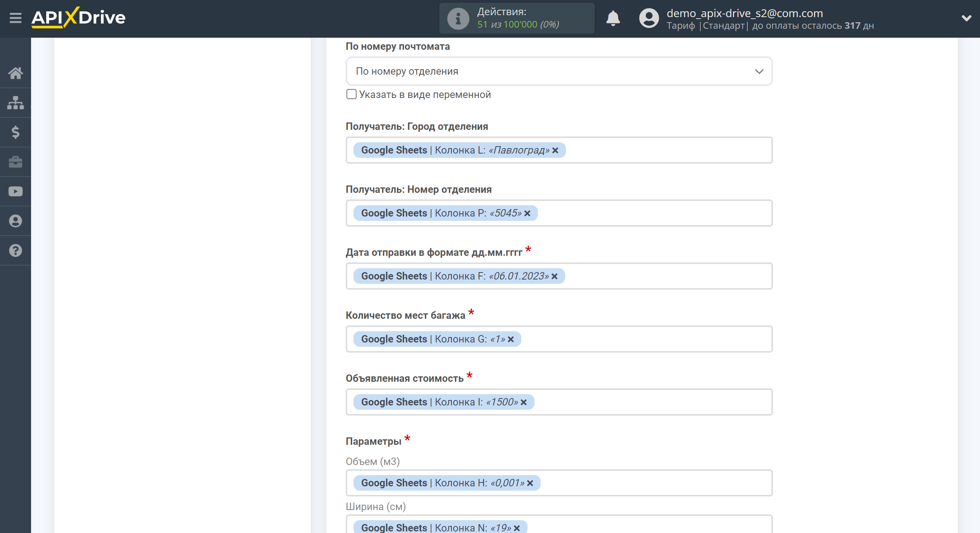Open the actions info icon
This screenshot has width=980, height=533.
[x=458, y=18]
